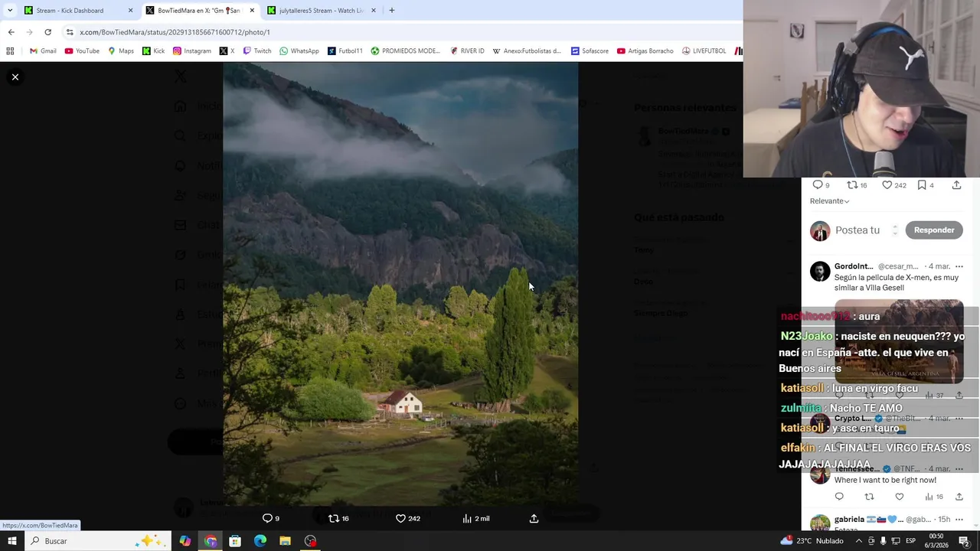Open Instagram bookmark
The image size is (980, 551).
[192, 51]
